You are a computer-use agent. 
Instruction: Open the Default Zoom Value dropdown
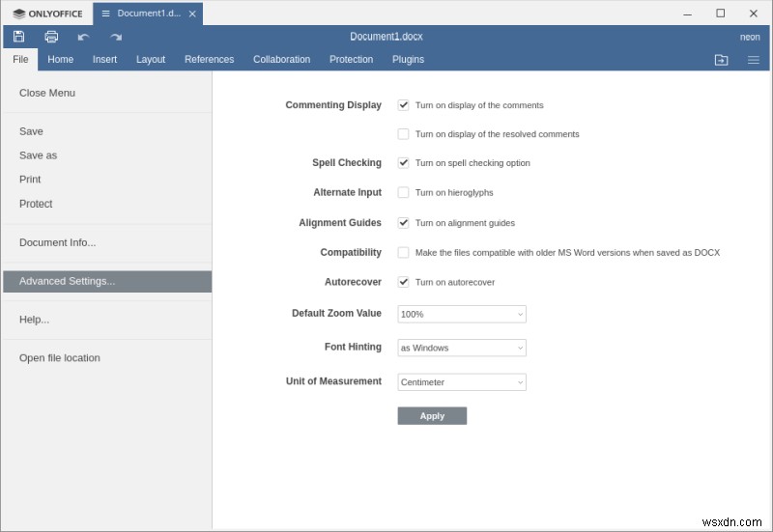462,314
